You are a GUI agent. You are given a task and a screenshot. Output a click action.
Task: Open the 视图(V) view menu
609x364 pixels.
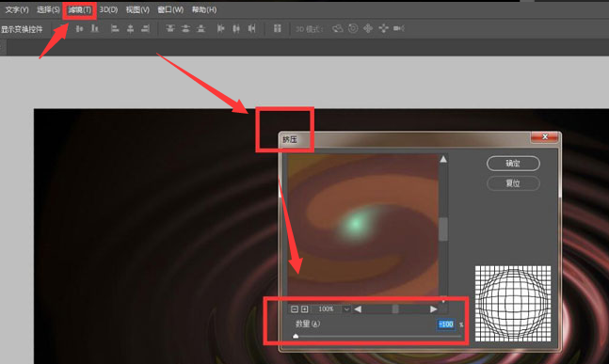pyautogui.click(x=137, y=9)
